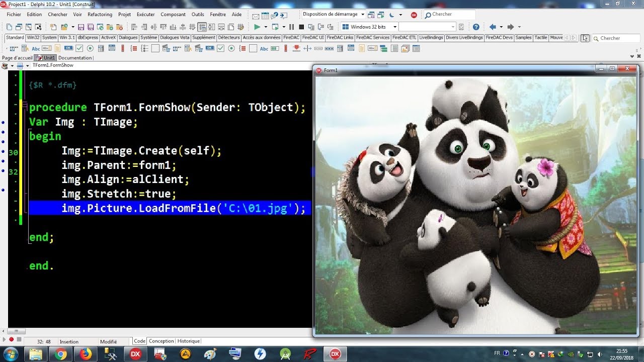The width and height of the screenshot is (644, 362).
Task: Click the 'img.Stretch:=true;' code line
Action: coord(119,194)
